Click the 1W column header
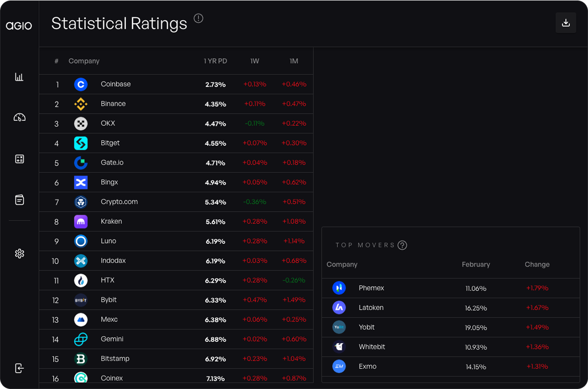The image size is (588, 389). pyautogui.click(x=255, y=61)
